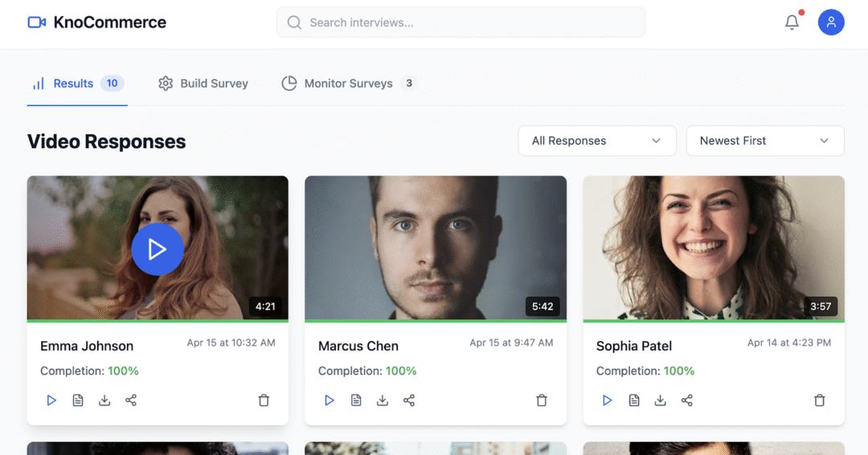Open the Monitor Surveys tab

(350, 84)
